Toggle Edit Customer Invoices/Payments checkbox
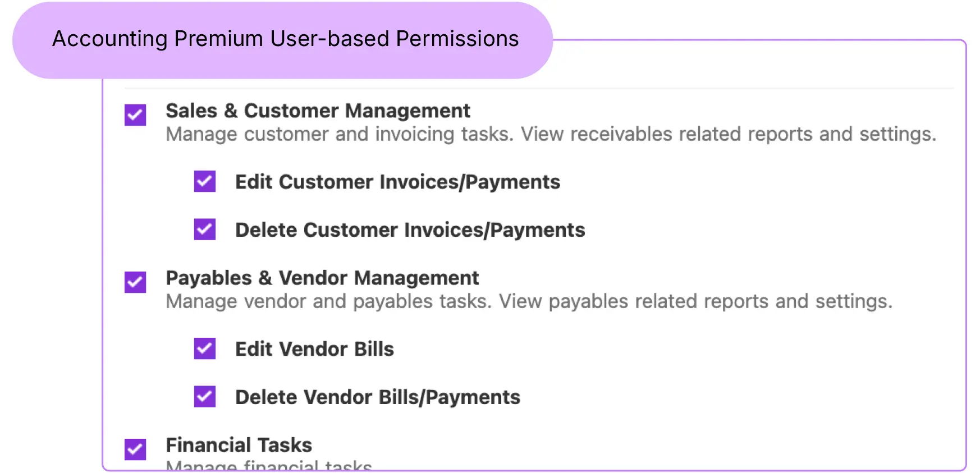The width and height of the screenshot is (980, 473). pyautogui.click(x=205, y=181)
